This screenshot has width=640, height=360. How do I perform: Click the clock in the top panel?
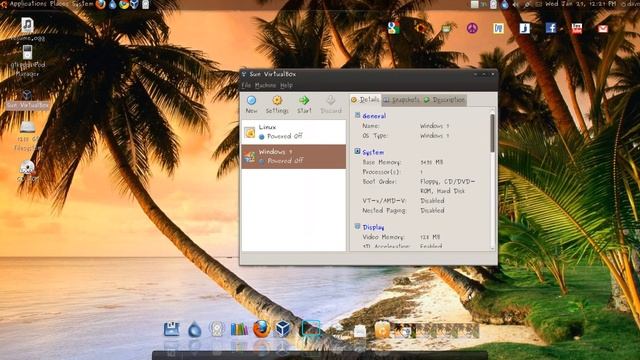pyautogui.click(x=581, y=4)
